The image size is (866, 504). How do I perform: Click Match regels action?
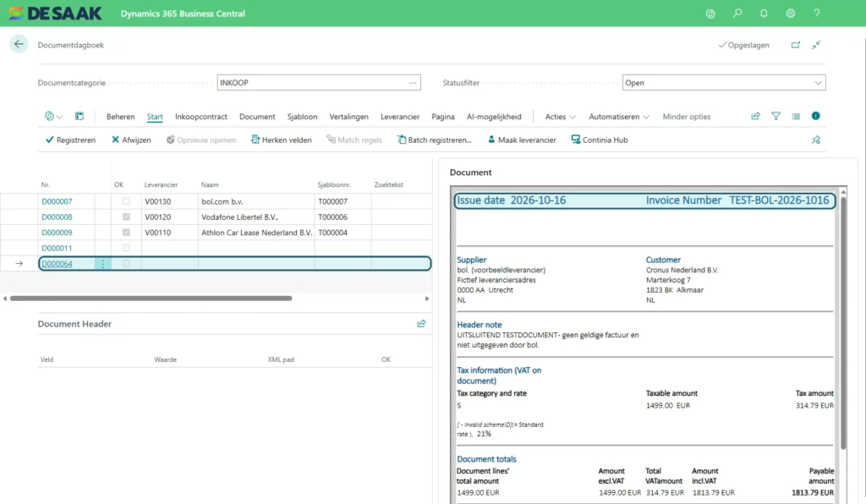pyautogui.click(x=354, y=140)
